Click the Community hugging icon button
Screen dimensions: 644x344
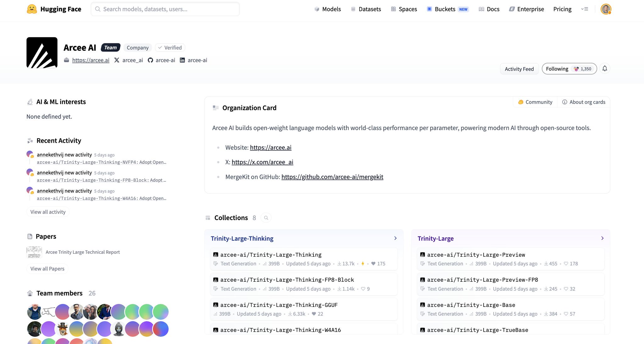click(x=535, y=102)
